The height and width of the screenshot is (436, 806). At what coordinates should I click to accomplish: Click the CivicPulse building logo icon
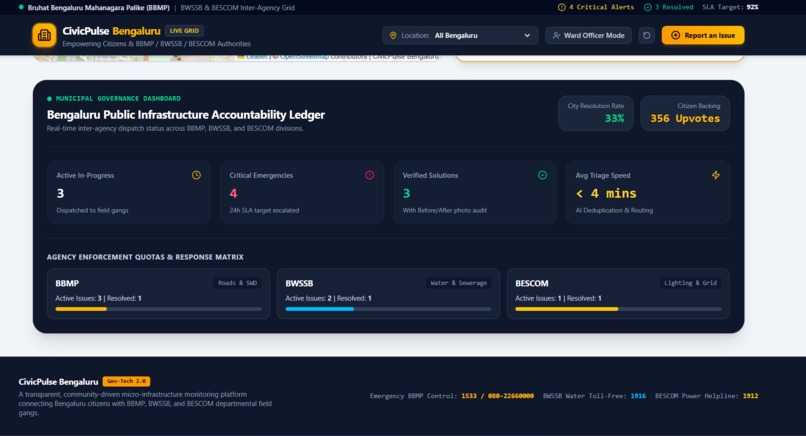[44, 35]
